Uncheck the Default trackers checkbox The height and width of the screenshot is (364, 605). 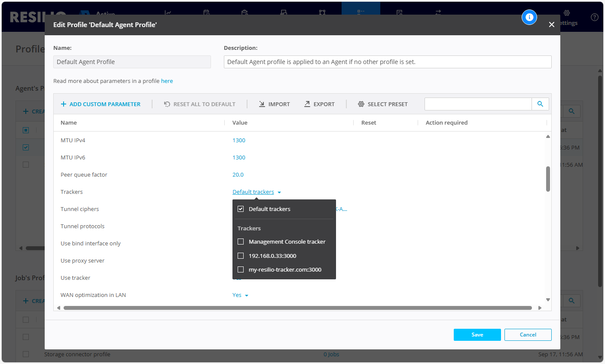click(241, 209)
